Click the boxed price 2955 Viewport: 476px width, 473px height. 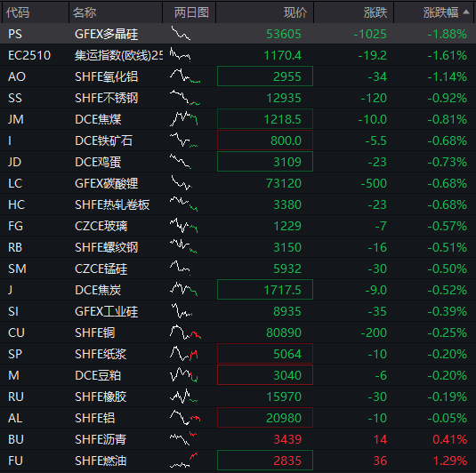(265, 76)
